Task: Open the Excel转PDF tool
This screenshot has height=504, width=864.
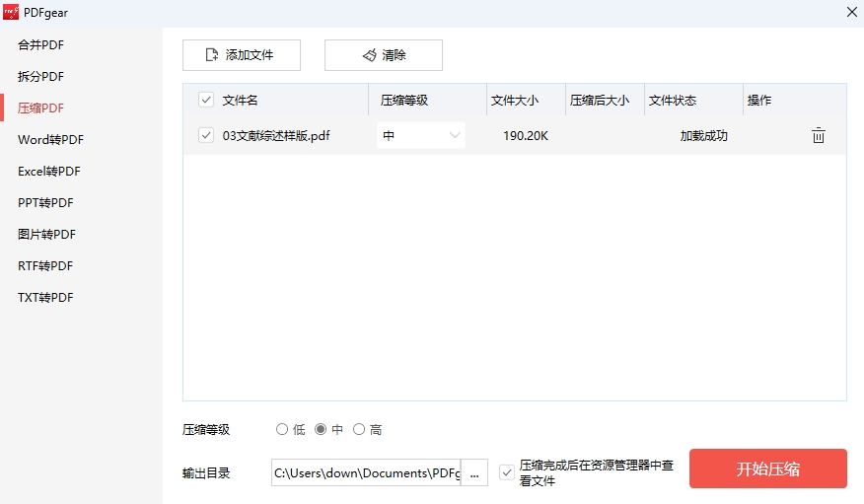Action: 49,171
